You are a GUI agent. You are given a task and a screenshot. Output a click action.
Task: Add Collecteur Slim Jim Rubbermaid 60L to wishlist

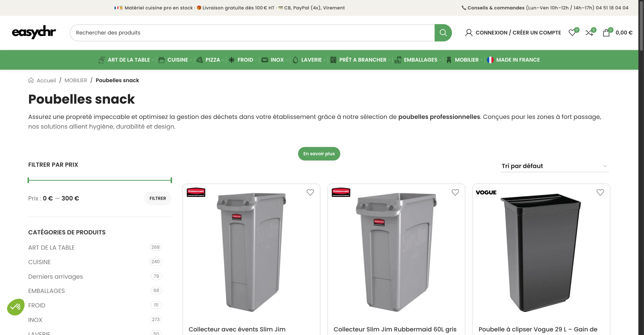[x=455, y=192]
